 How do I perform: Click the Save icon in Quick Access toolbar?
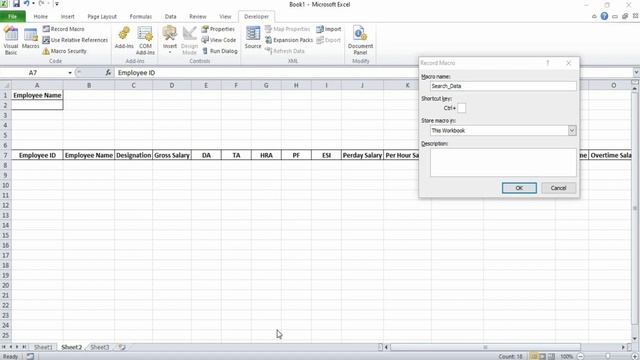(x=16, y=4)
